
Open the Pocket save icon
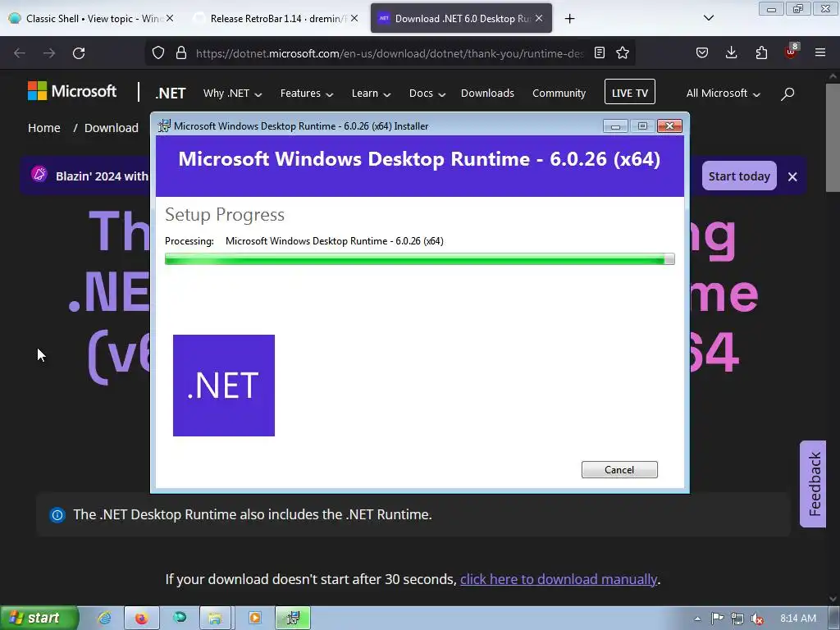coord(702,52)
